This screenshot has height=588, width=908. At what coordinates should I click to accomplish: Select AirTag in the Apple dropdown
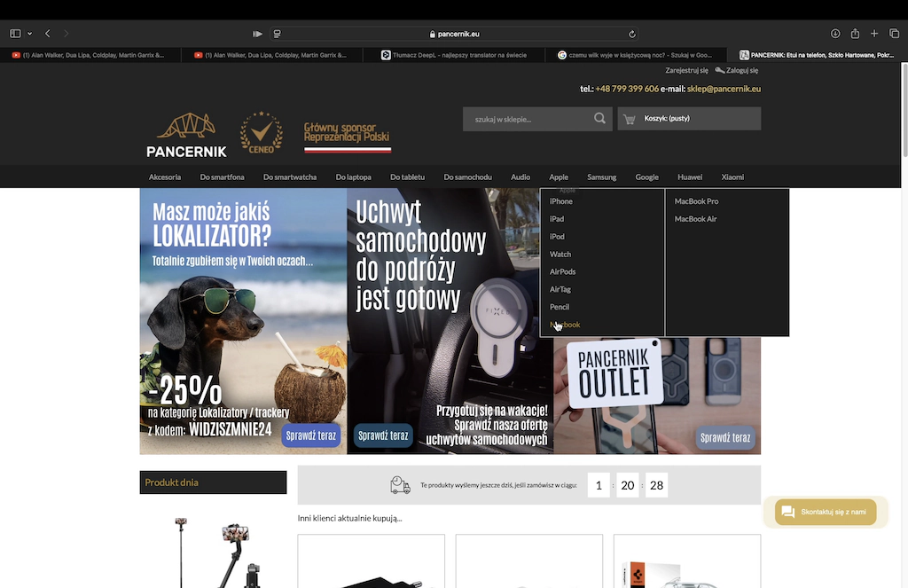[x=560, y=289]
